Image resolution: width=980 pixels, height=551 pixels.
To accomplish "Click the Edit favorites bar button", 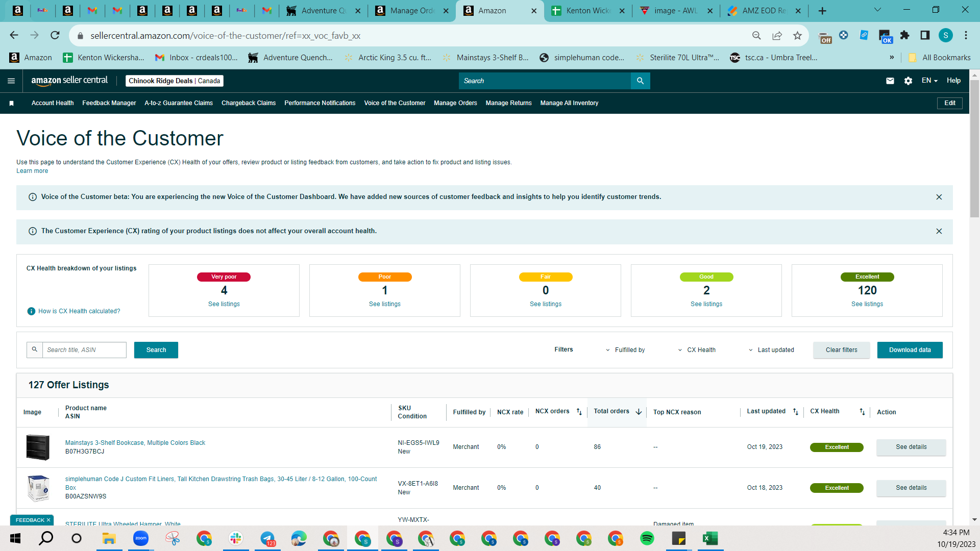I will (x=950, y=103).
